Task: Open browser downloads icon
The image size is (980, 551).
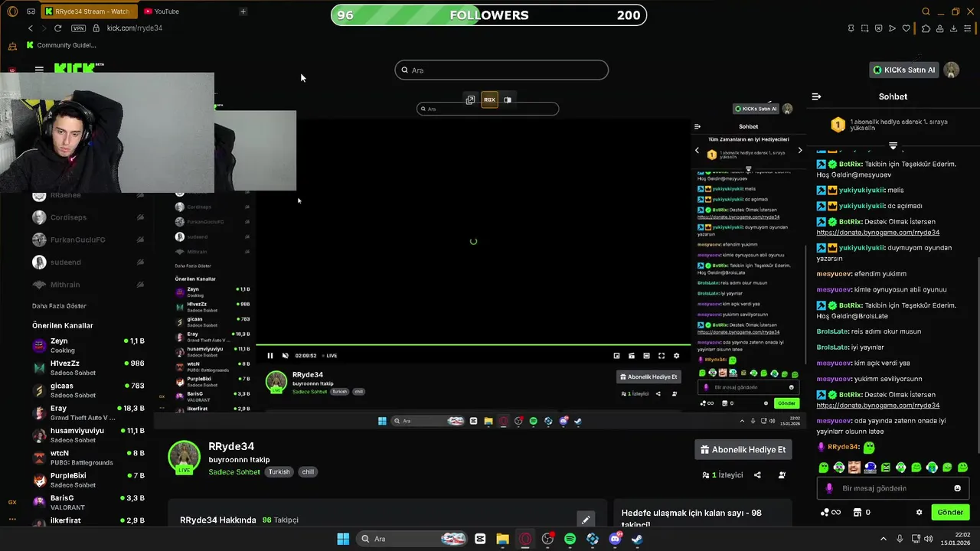Action: 953,28
